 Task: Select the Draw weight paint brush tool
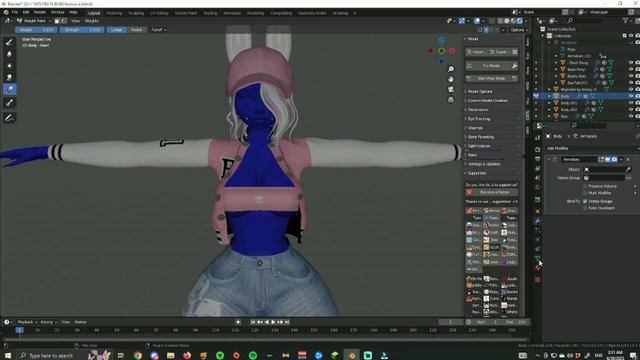coord(9,42)
